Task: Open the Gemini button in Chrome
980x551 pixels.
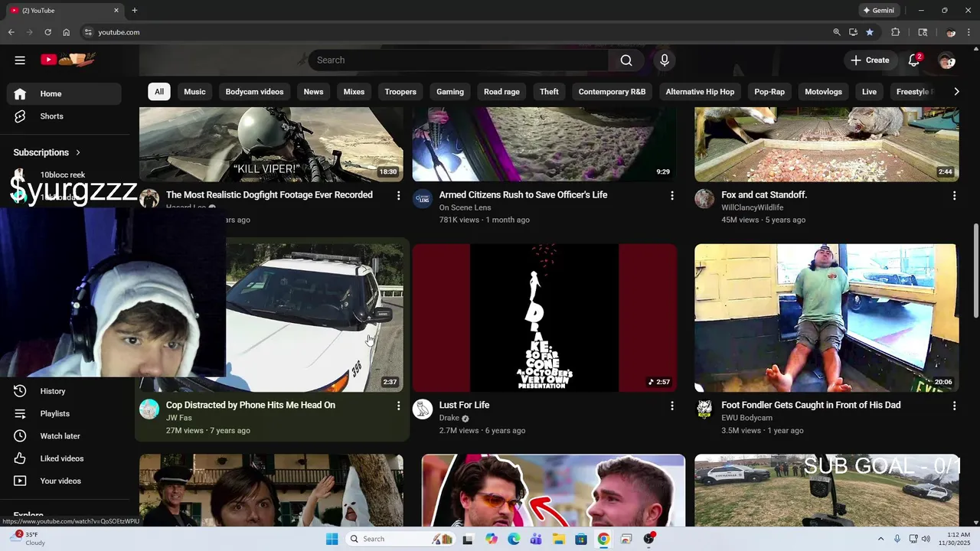Action: point(879,11)
